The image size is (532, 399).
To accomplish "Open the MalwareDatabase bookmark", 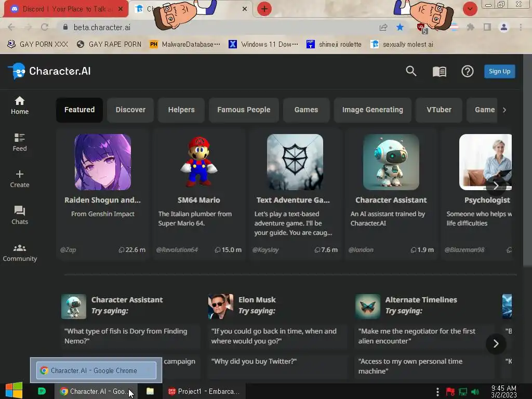I will [x=185, y=45].
